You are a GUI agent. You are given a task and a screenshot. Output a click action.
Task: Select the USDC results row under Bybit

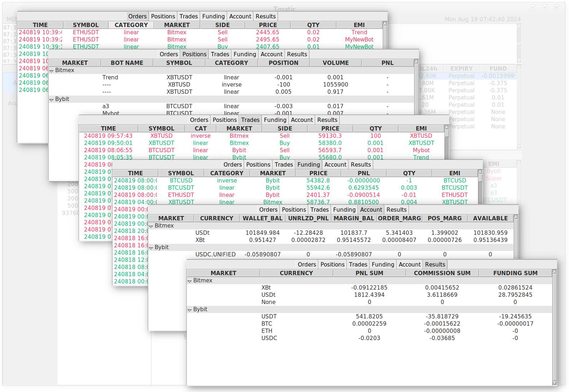coord(370,338)
